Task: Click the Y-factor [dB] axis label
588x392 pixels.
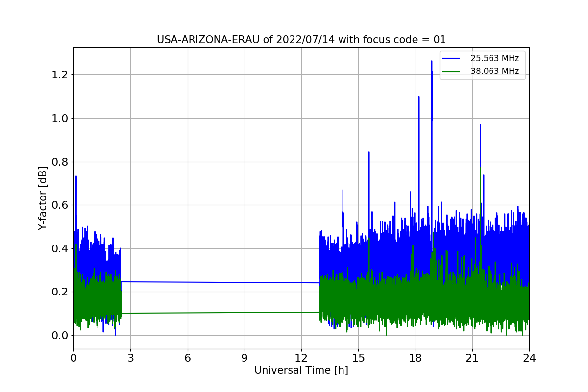Action: pyautogui.click(x=43, y=198)
